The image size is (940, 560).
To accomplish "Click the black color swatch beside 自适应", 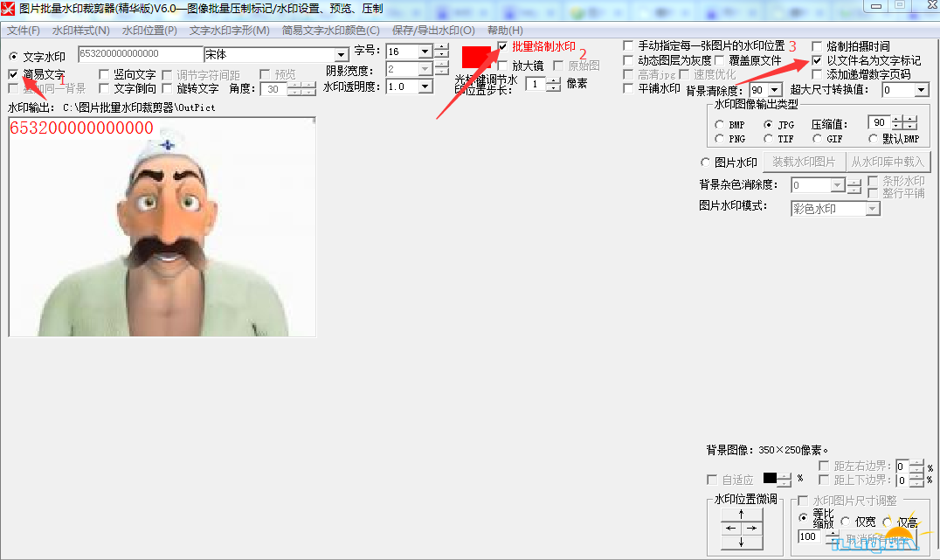I will (770, 478).
